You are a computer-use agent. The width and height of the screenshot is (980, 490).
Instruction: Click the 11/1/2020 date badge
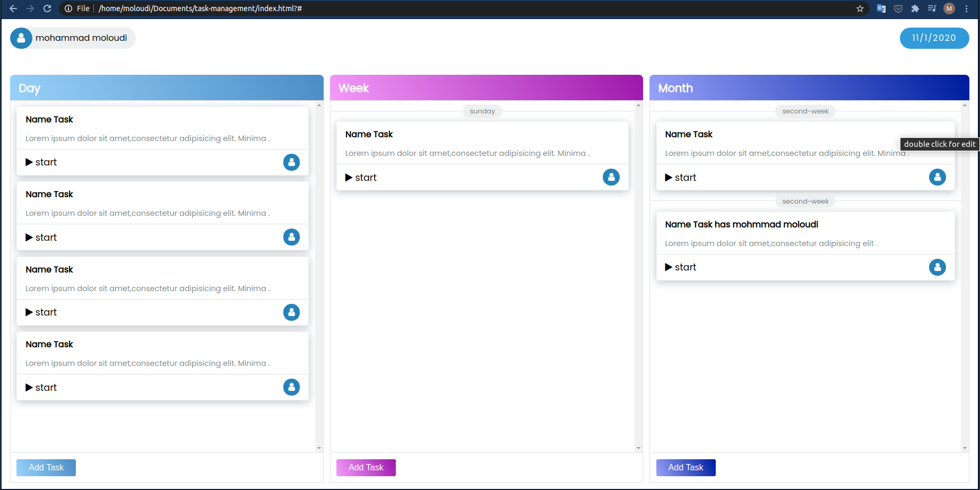pyautogui.click(x=934, y=38)
